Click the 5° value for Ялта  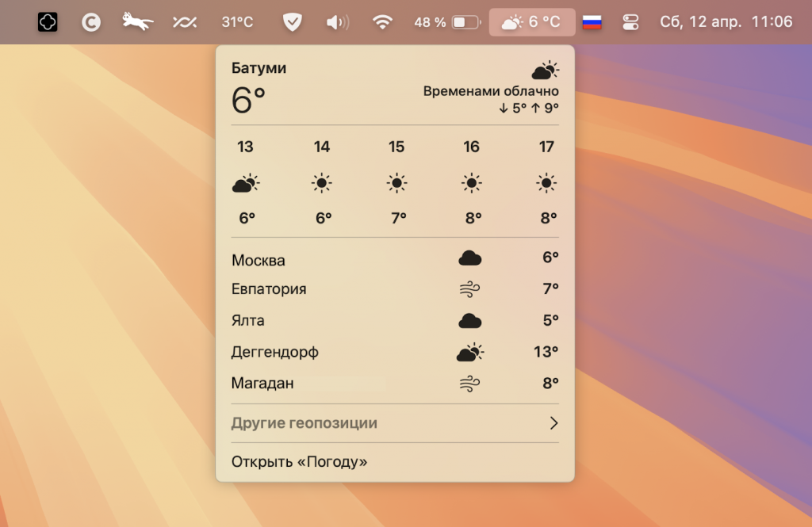pyautogui.click(x=550, y=320)
